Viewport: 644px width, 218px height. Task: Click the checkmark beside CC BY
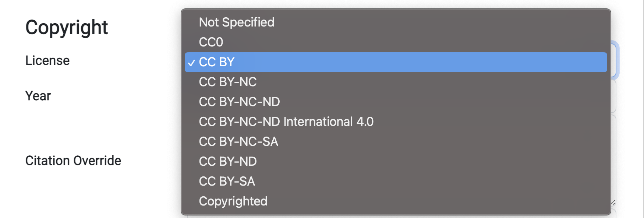pos(191,63)
